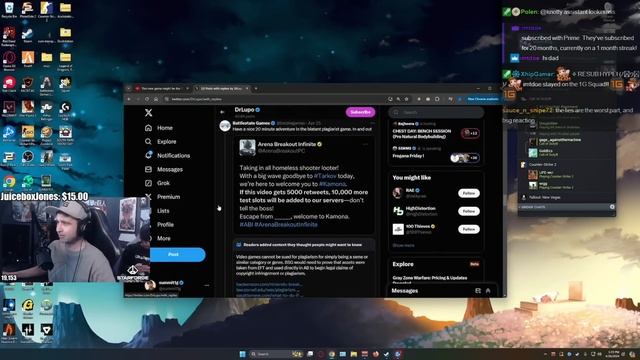Open the #Tarkov hashtag link

pyautogui.click(x=325, y=176)
